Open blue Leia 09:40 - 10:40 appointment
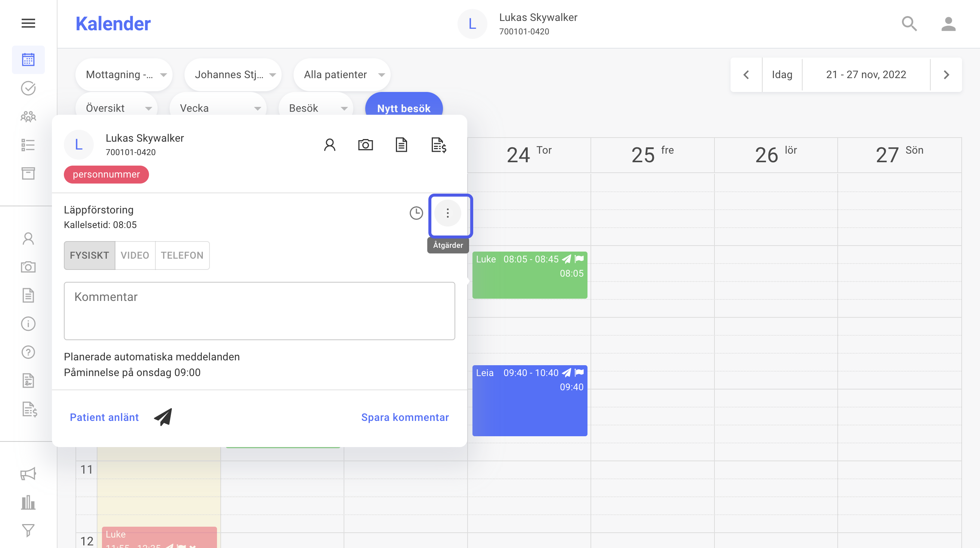The height and width of the screenshot is (548, 980). tap(530, 401)
